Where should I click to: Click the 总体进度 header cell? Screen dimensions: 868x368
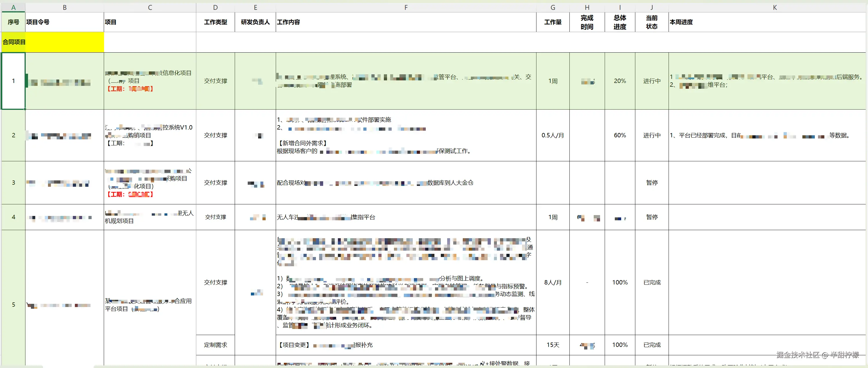click(620, 22)
